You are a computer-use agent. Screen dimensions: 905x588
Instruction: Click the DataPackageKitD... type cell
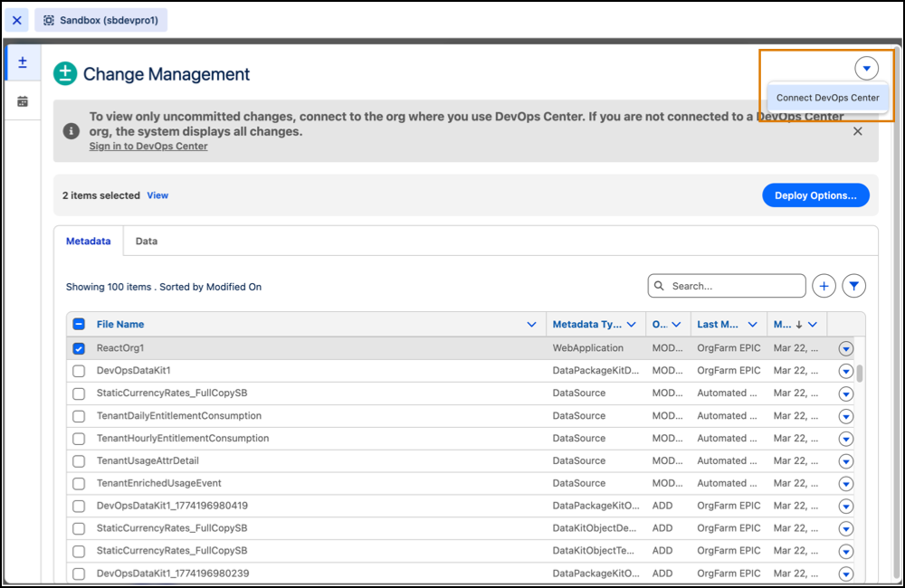click(x=595, y=371)
